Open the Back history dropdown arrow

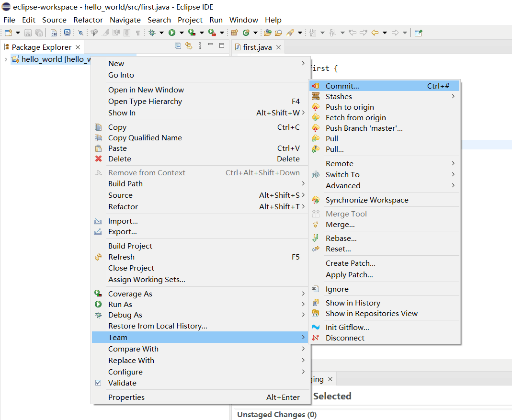[385, 33]
